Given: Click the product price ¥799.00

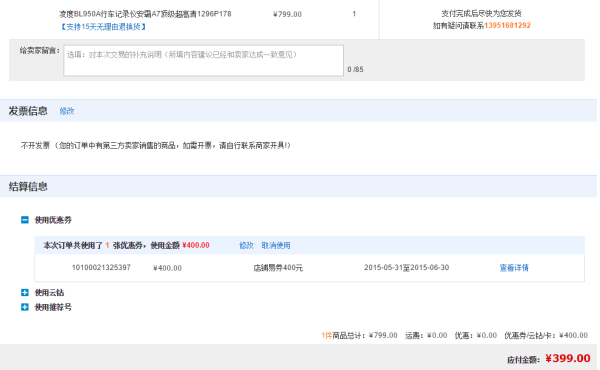Looking at the screenshot, I should pos(287,14).
